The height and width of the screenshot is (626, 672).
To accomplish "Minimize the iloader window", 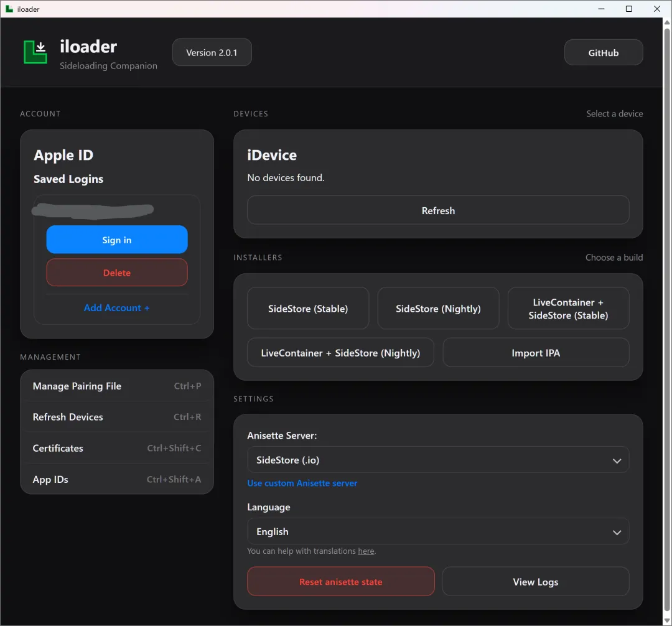I will 601,9.
